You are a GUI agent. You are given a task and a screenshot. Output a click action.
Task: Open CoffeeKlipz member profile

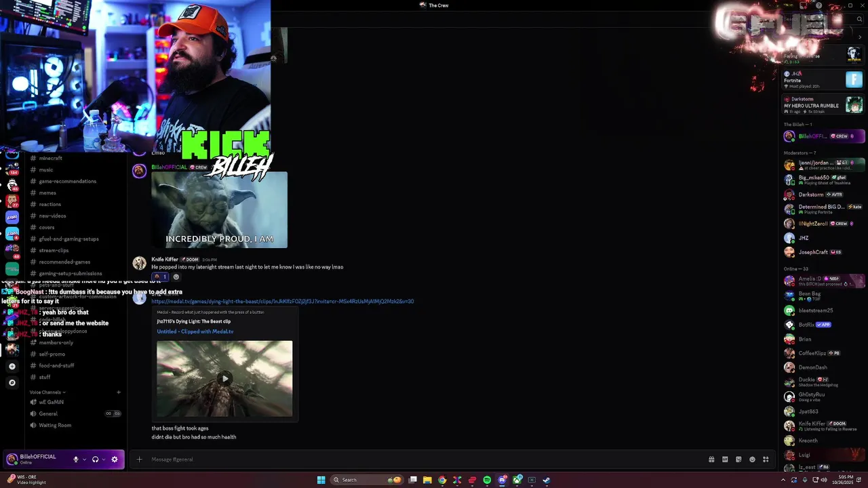[823, 353]
